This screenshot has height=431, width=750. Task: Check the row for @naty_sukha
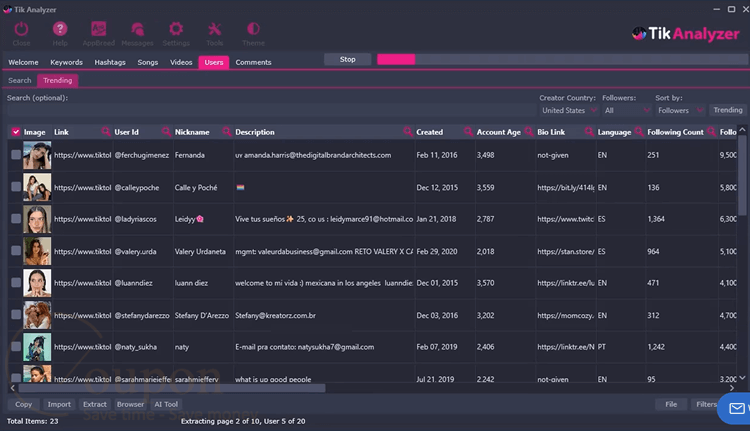click(16, 346)
